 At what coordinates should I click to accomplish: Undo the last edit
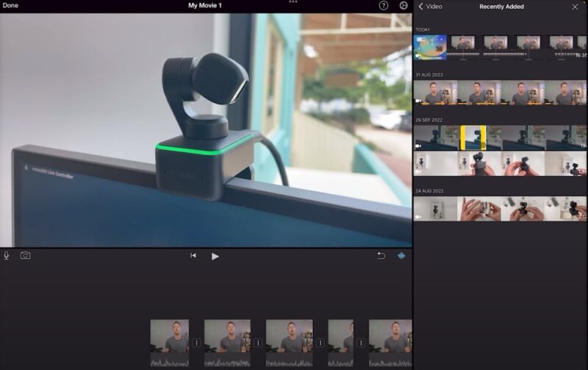point(381,256)
